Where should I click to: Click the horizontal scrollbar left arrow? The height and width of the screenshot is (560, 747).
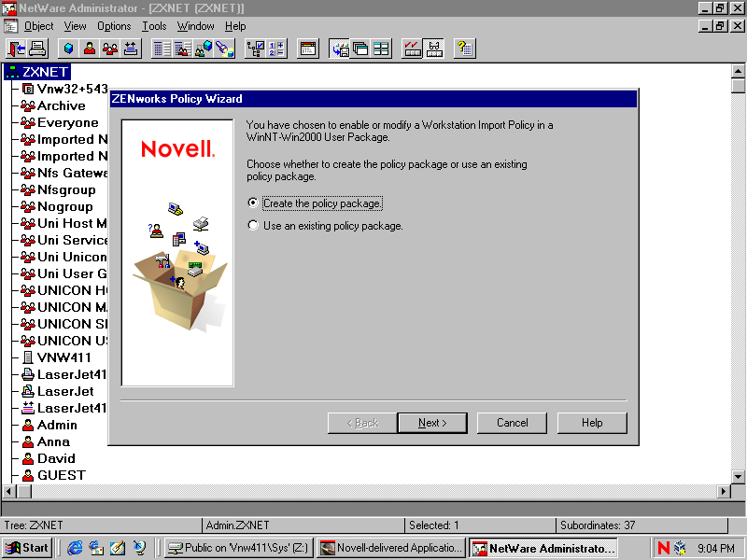[x=9, y=491]
